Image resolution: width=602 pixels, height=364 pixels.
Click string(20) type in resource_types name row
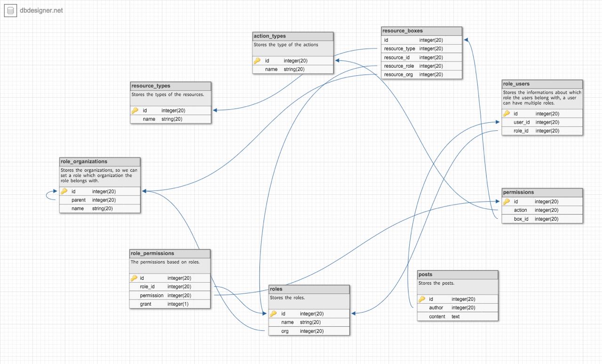[172, 119]
